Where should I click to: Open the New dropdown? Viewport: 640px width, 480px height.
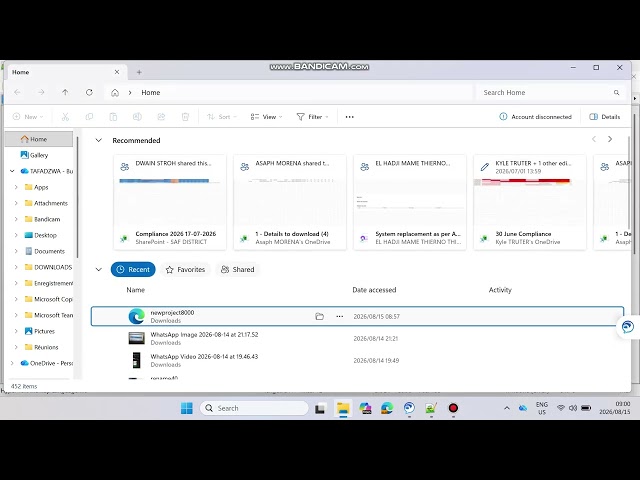pos(28,117)
